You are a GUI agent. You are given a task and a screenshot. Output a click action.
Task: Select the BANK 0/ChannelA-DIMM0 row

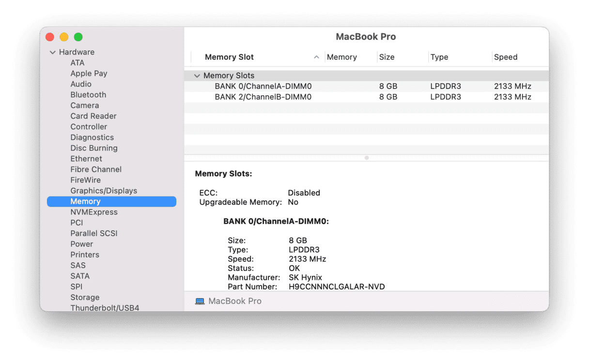(263, 86)
